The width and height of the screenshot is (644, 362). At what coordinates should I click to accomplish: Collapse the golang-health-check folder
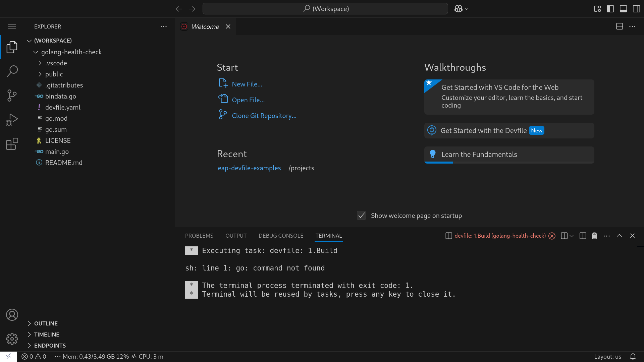pyautogui.click(x=71, y=52)
